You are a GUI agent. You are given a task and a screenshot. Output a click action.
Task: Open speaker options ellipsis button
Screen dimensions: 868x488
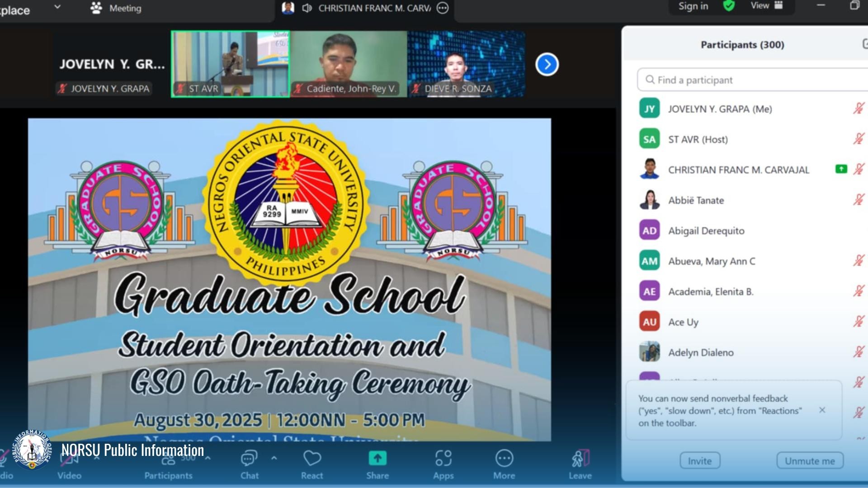tap(443, 8)
